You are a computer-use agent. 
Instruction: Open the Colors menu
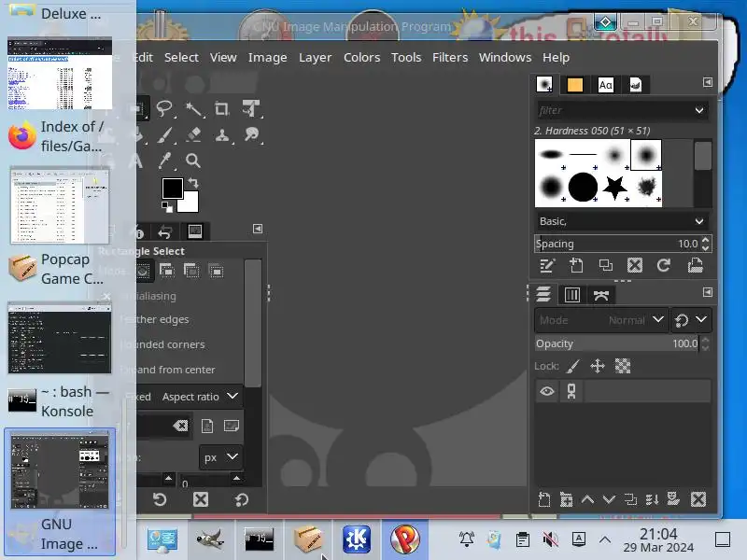point(361,58)
